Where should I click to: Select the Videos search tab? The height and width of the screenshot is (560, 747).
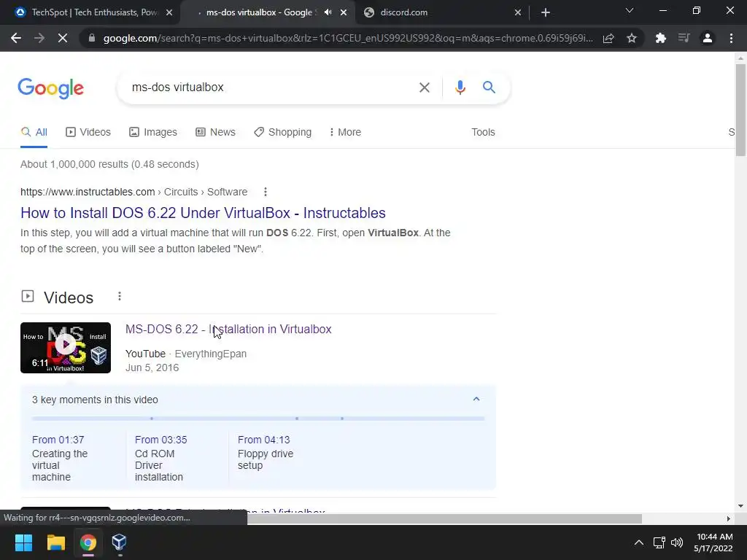[x=88, y=133]
